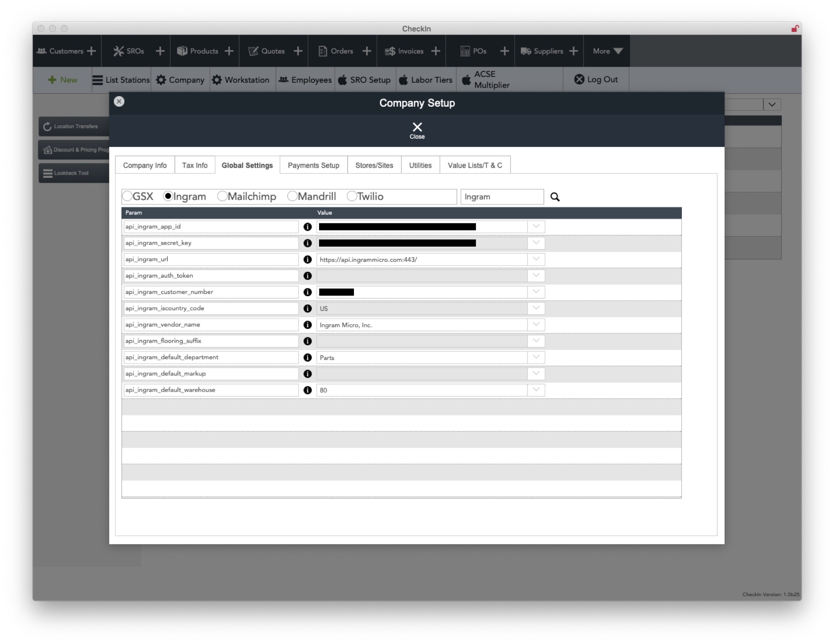Click the red lock icon in title bar
This screenshot has width=834, height=644.
[794, 29]
